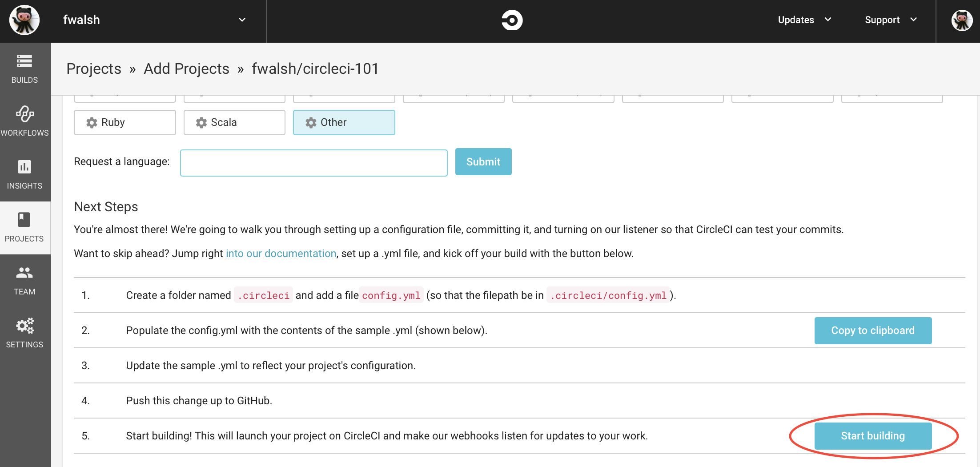Image resolution: width=980 pixels, height=467 pixels.
Task: Open the Projects sidebar section
Action: (25, 228)
